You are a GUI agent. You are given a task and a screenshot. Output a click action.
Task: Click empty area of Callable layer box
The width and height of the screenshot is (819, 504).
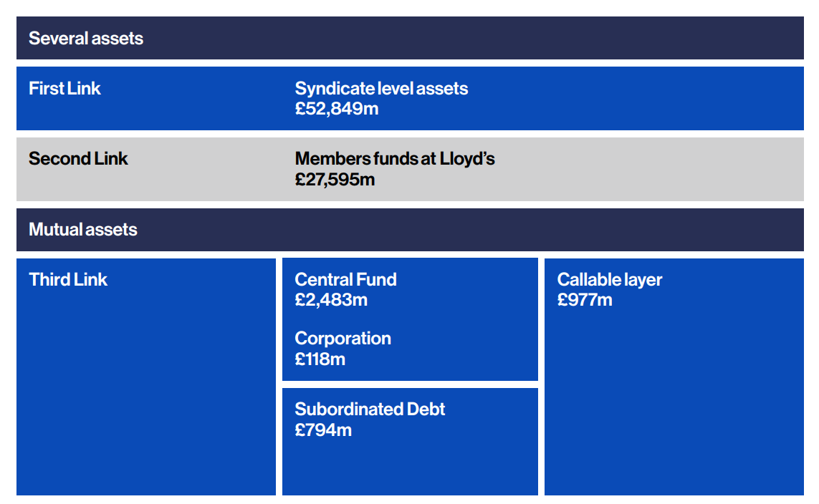pos(674,402)
